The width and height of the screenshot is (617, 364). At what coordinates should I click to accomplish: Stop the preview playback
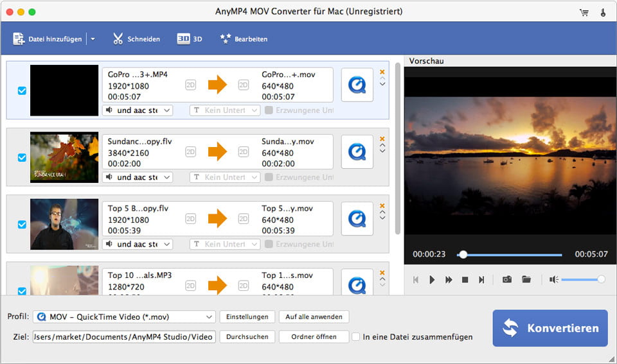(465, 279)
